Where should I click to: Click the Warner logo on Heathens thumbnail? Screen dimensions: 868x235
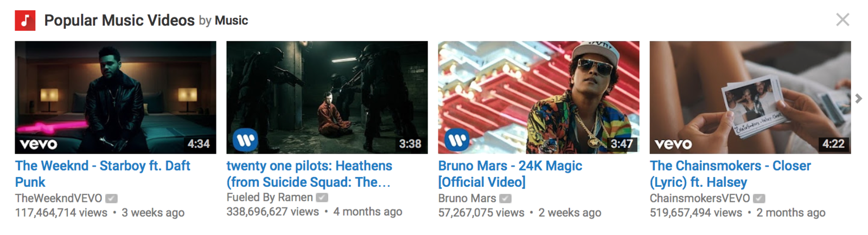pyautogui.click(x=245, y=140)
